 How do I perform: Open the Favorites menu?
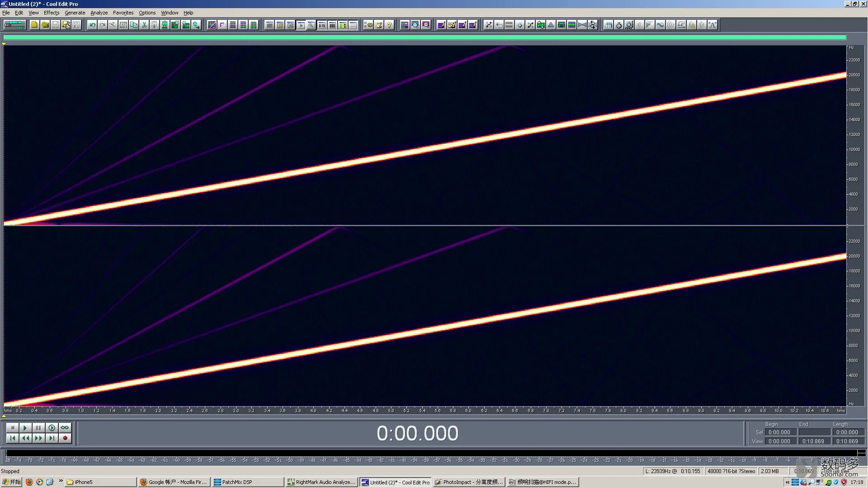(x=123, y=13)
